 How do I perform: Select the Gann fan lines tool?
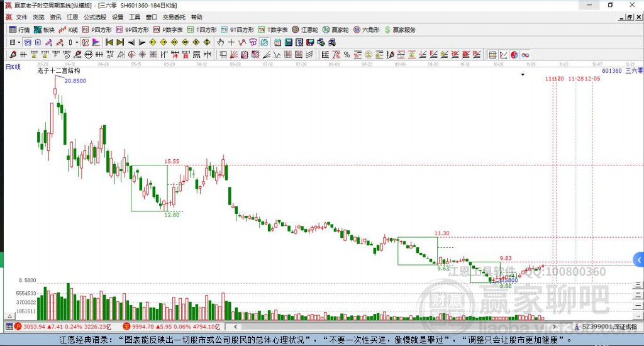click(x=234, y=55)
